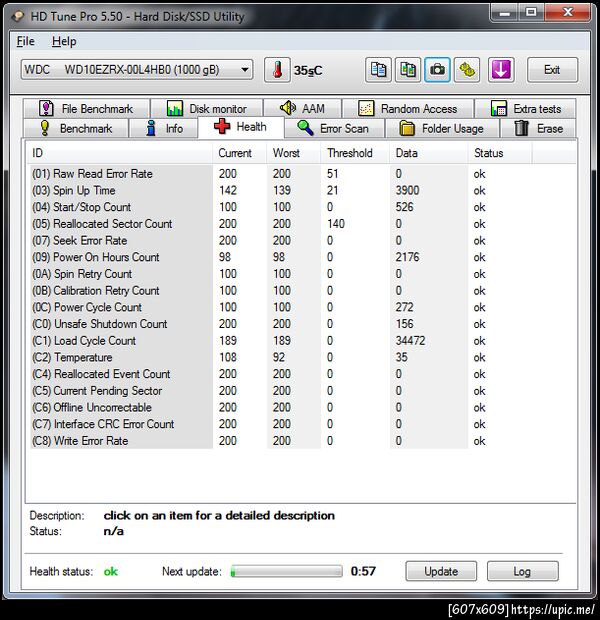Screen dimensions: 600x620
Task: Open the drive selection dropdown
Action: (137, 70)
